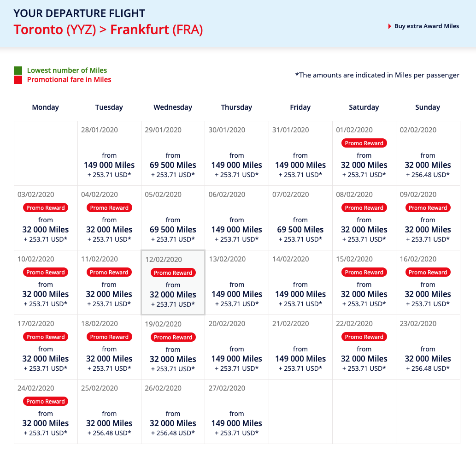Image resolution: width=476 pixels, height=457 pixels.
Task: Select the highlighted 12/02/2020 departure date
Action: tap(173, 282)
